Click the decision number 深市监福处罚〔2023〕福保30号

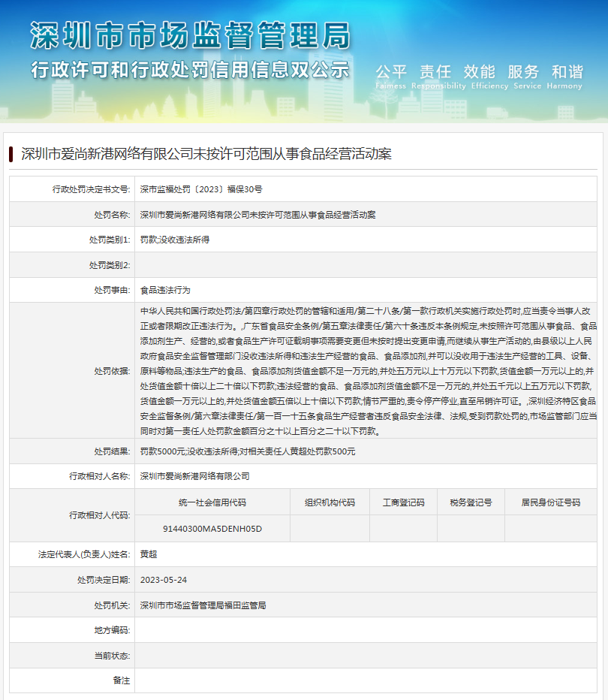[x=200, y=189]
